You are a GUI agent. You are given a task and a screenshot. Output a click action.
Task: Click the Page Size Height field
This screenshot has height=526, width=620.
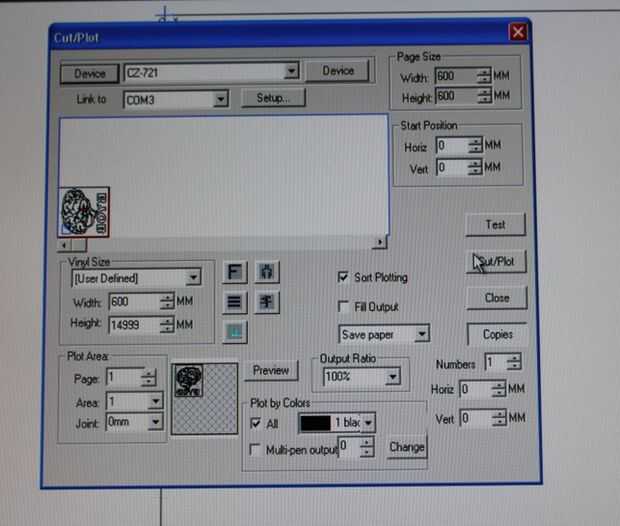[456, 96]
